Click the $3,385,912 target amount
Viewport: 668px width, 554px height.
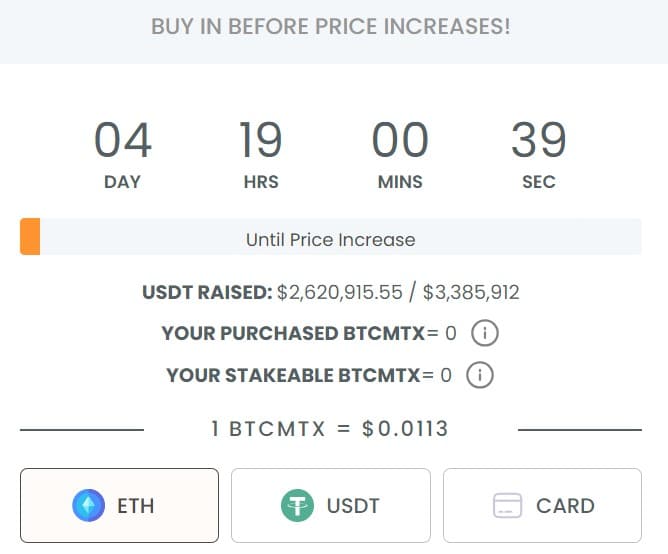(x=471, y=293)
